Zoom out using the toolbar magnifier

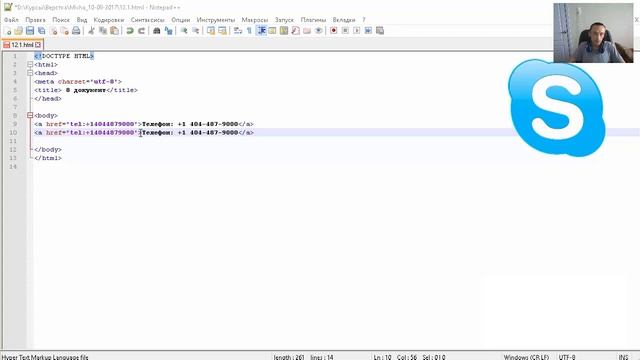pos(195,31)
